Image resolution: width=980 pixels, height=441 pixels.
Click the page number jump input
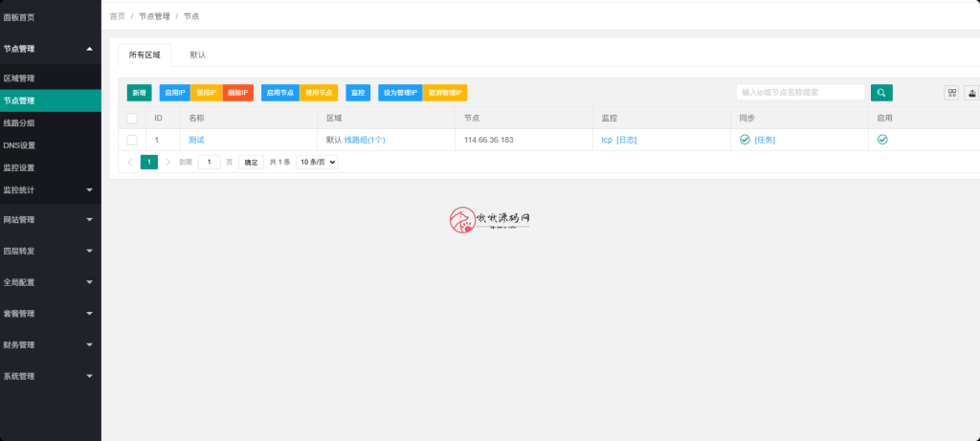[210, 162]
